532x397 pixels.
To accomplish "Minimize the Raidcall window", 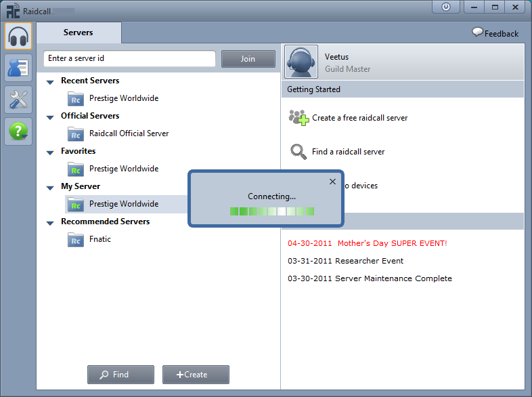I will click(474, 7).
